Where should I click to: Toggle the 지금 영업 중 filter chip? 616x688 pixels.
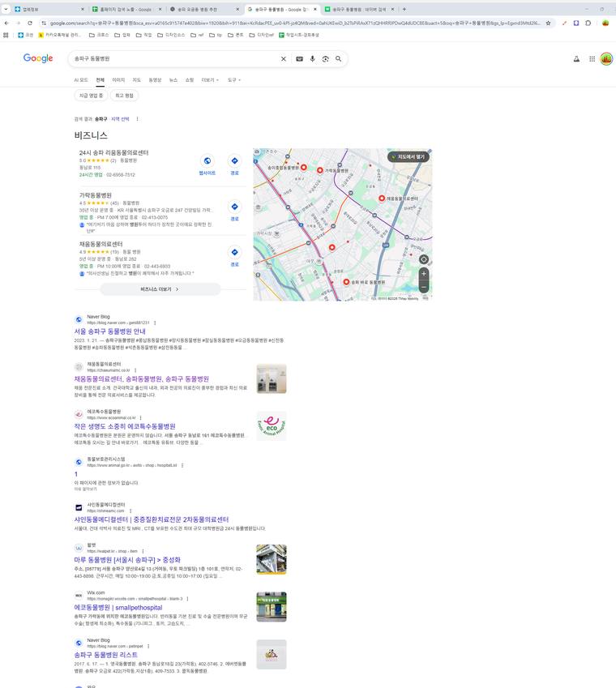tap(92, 96)
